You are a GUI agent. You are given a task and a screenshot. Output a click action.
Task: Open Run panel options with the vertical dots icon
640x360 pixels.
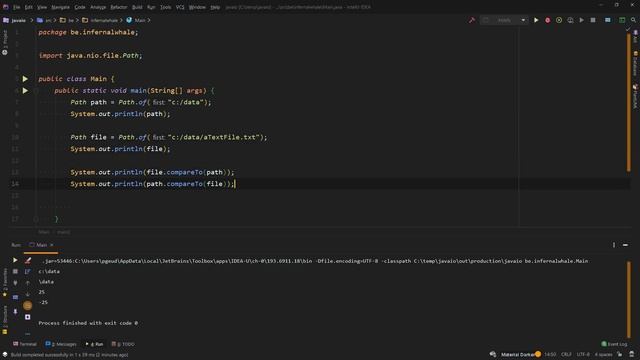tap(614, 245)
